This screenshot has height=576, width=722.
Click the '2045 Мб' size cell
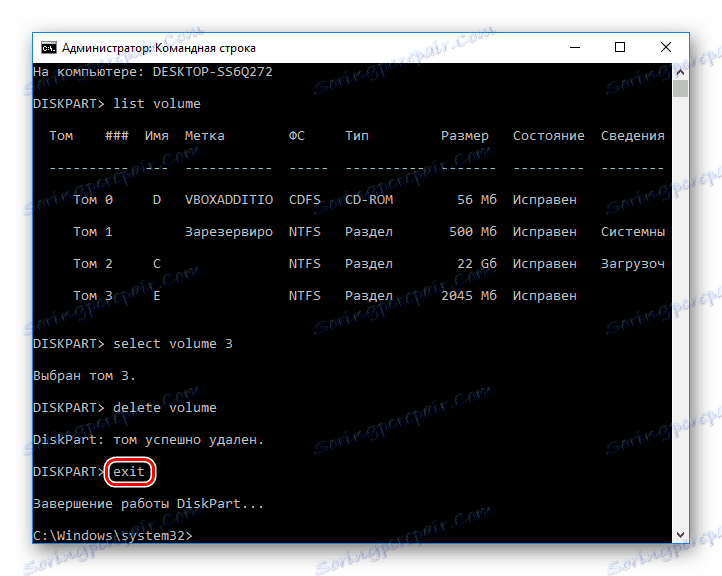(x=469, y=296)
